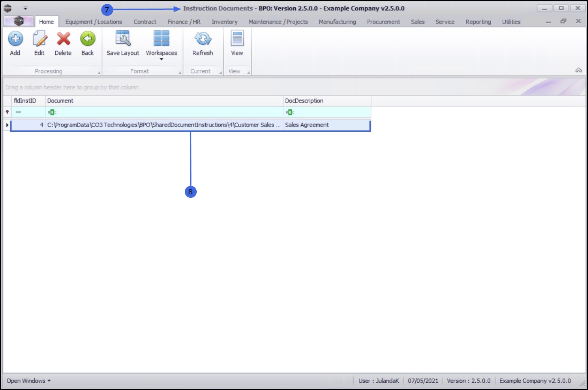Screen dimensions: 588x390
Task: Open the Reporting tab
Action: coord(478,22)
